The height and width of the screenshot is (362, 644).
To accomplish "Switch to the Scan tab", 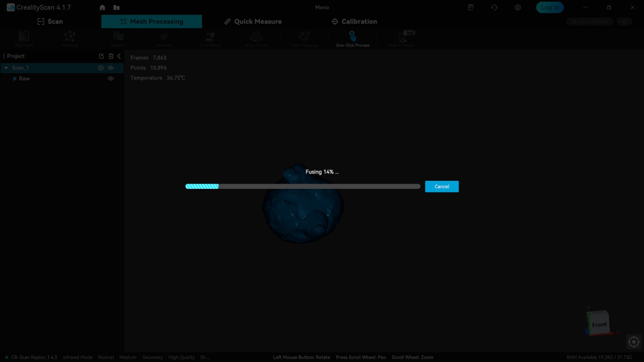I will coord(50,21).
